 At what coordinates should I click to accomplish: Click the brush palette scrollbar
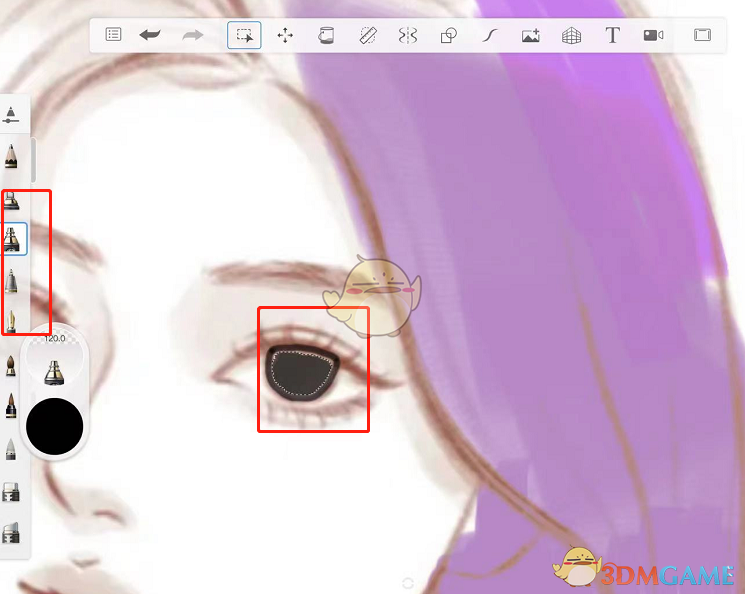(33, 160)
